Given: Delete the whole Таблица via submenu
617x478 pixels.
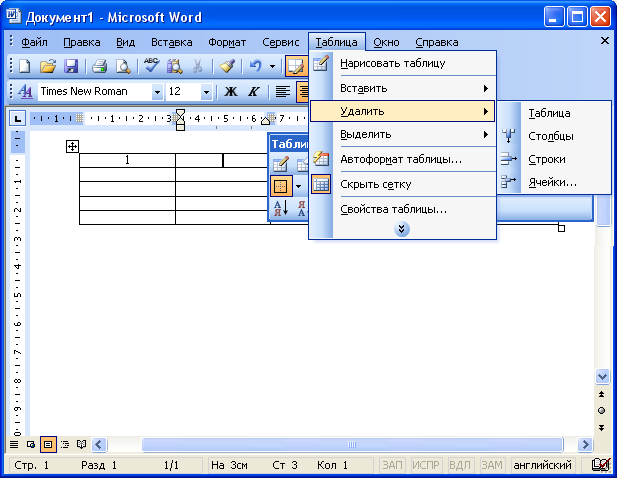Looking at the screenshot, I should pos(554,113).
